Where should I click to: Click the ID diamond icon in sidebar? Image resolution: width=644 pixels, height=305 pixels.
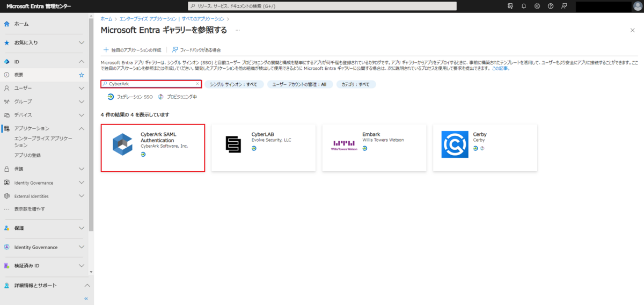pyautogui.click(x=6, y=62)
